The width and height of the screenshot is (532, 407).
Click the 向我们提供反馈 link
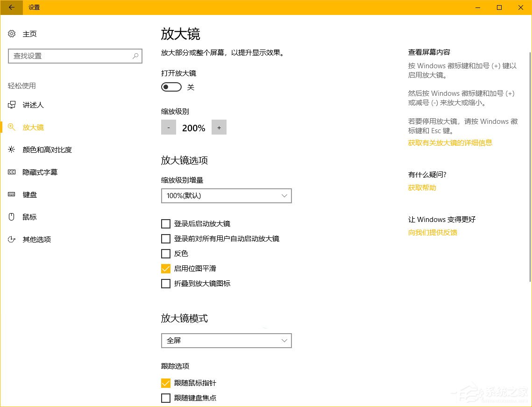pos(432,232)
